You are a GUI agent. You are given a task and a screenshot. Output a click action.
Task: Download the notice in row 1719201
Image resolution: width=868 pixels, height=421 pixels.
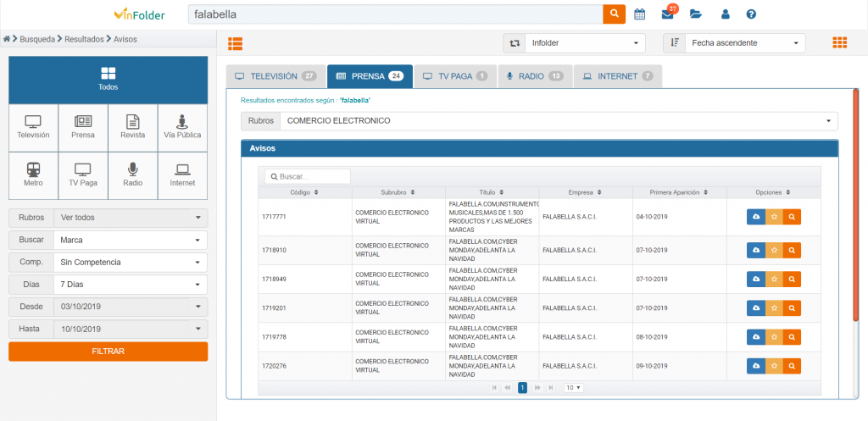[755, 307]
